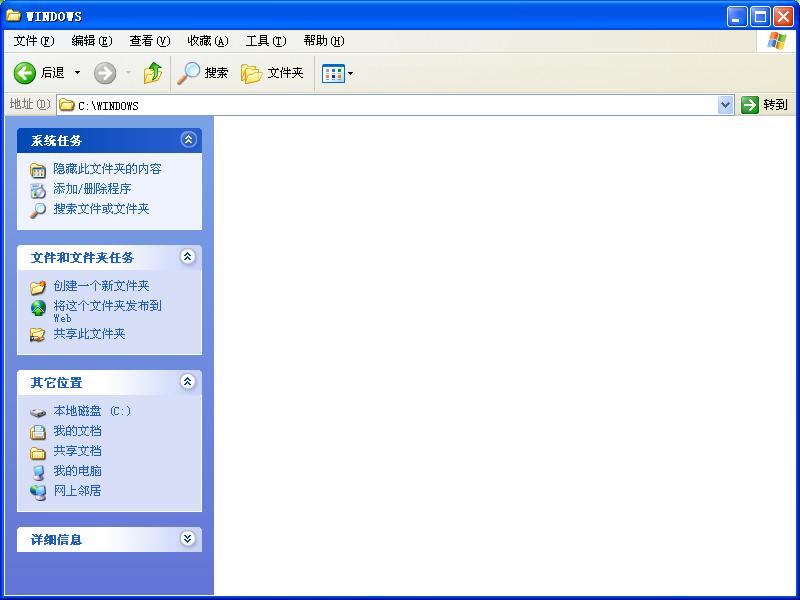
Task: Click the WINDOWS title bar folder icon
Action: click(x=13, y=15)
